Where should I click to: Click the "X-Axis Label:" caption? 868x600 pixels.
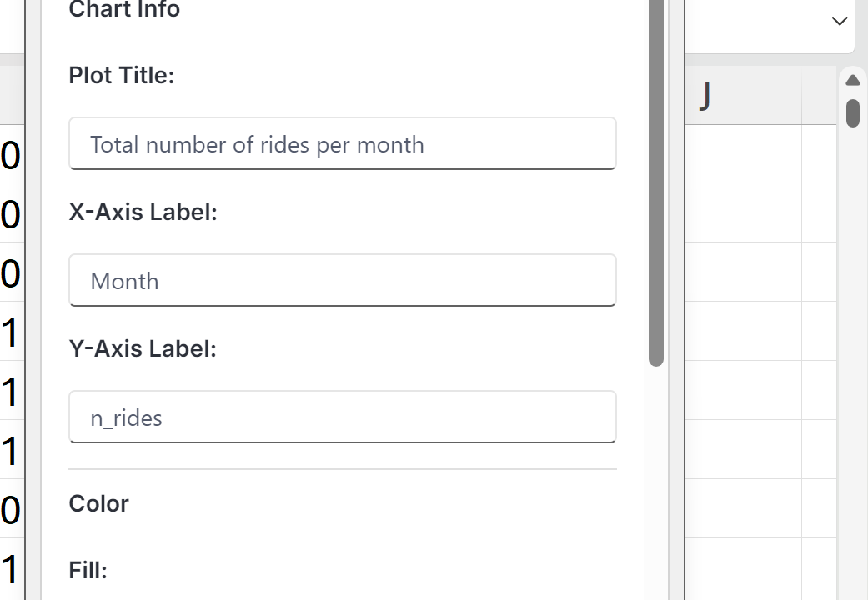143,212
